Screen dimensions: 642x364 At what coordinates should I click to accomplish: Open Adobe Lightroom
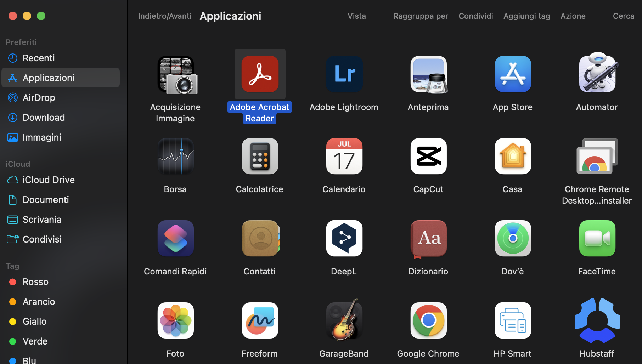[344, 74]
